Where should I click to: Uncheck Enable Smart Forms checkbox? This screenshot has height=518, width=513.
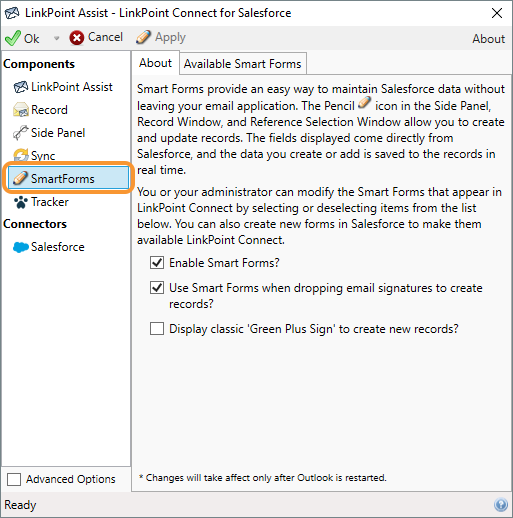157,263
